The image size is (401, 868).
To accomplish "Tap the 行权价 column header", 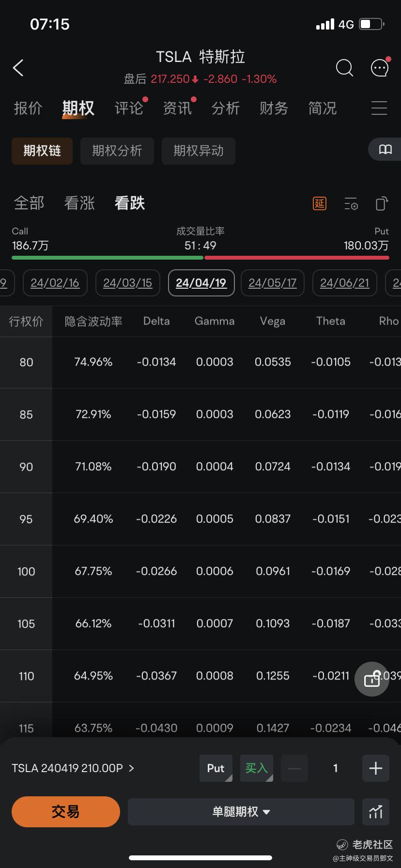I will tap(26, 321).
